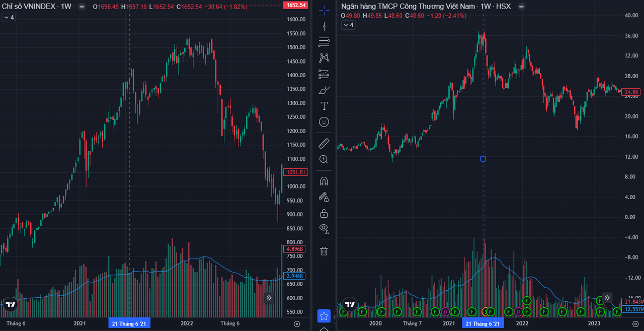Hide the VNINDEX chart legend details
Image resolution: width=644 pixels, height=331 pixels.
tap(82, 7)
